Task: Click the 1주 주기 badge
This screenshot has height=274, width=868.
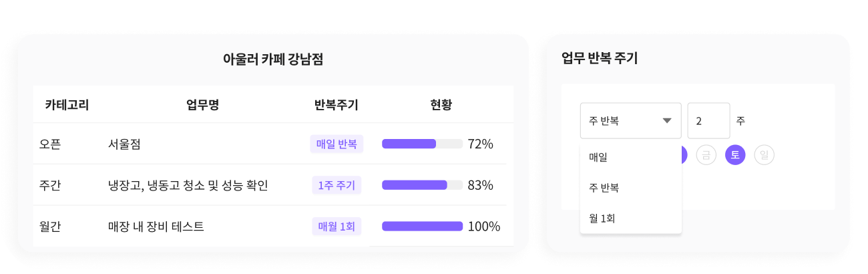Action: click(337, 185)
